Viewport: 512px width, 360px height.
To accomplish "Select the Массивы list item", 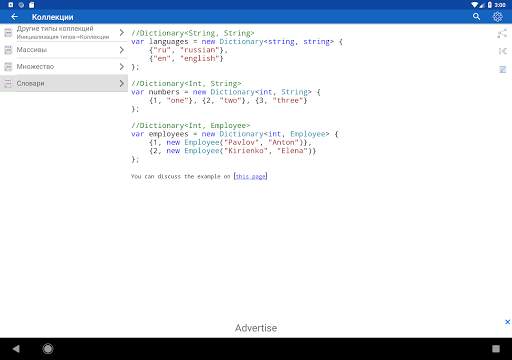I will [x=64, y=50].
